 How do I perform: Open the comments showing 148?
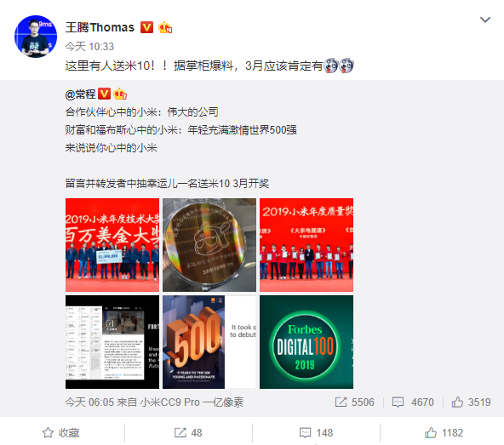coord(316,432)
